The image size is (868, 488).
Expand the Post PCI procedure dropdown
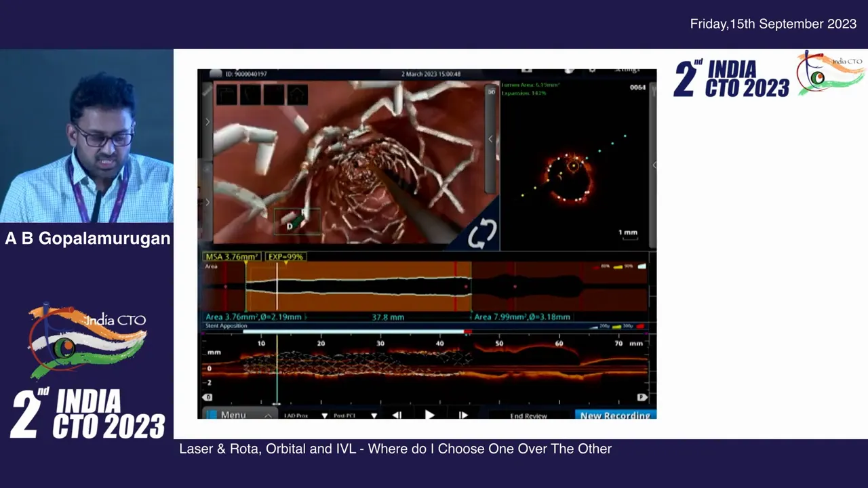pos(374,415)
